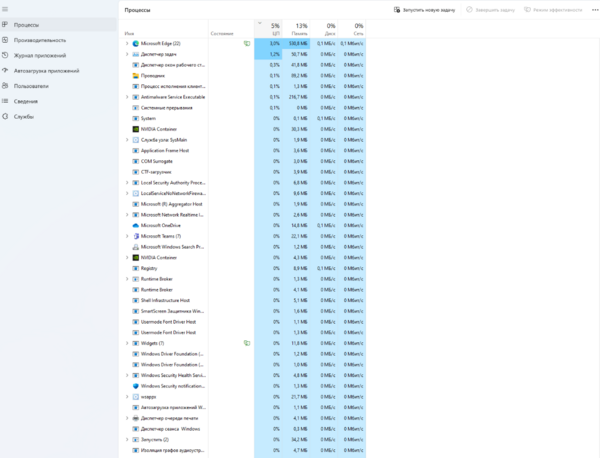600x458 pixels.
Task: Click the Microsoft Teams process icon
Action: click(x=135, y=236)
